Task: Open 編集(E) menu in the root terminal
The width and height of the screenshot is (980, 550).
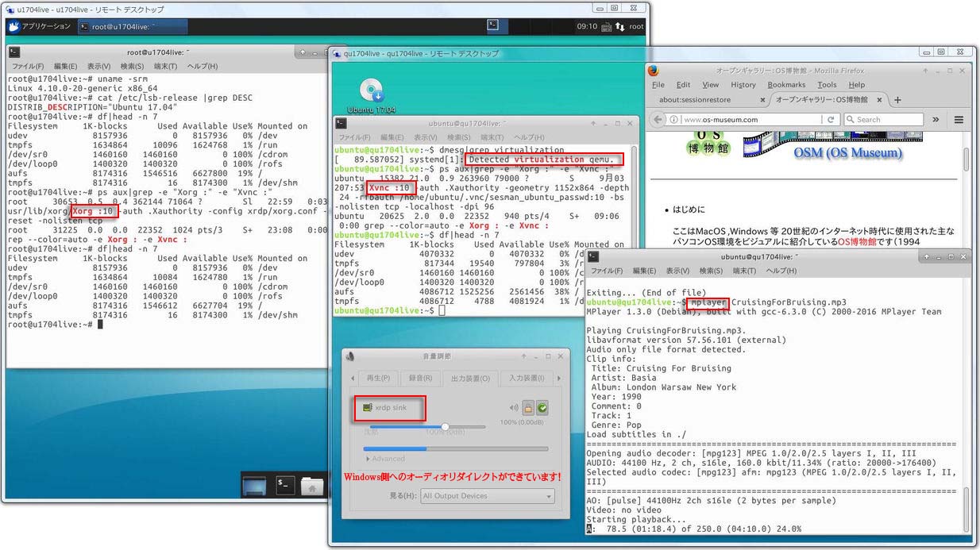Action: 65,66
